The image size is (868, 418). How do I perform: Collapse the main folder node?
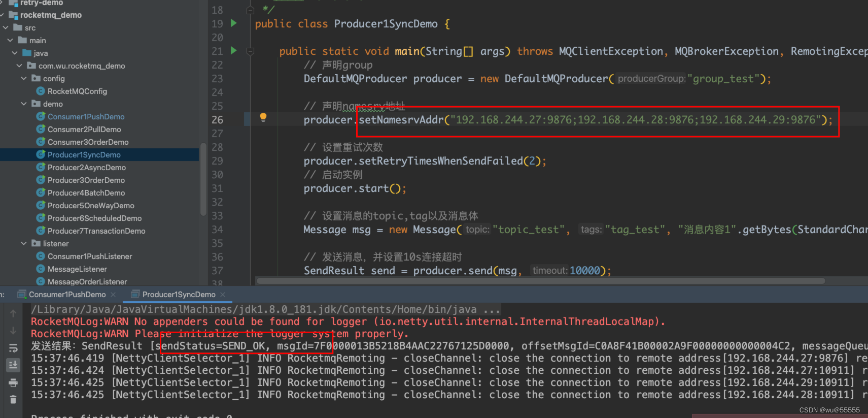[x=10, y=40]
